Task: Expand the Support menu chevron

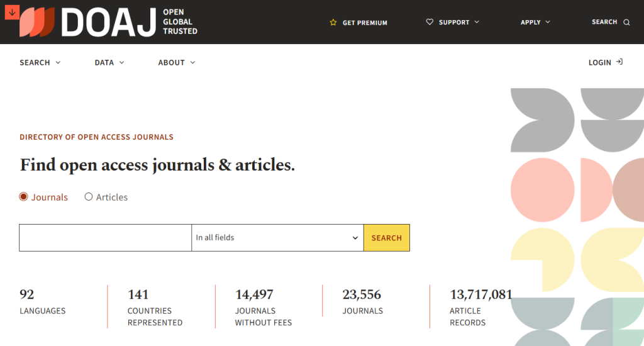Action: pyautogui.click(x=477, y=22)
